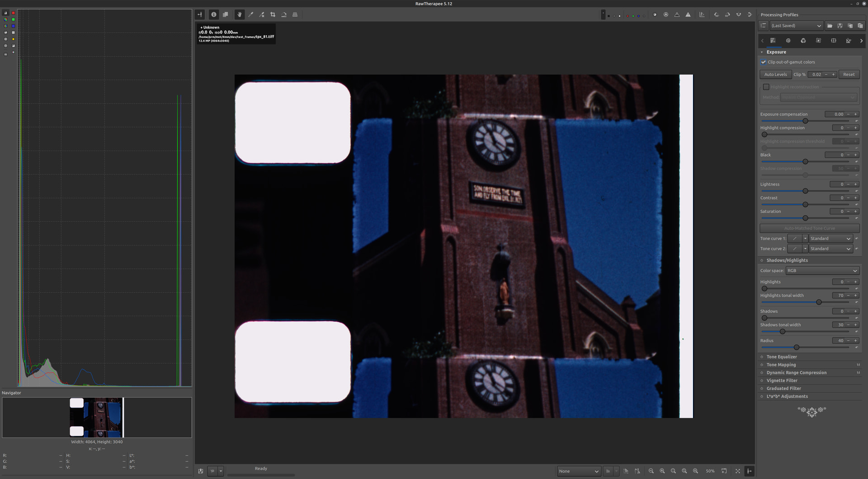
Task: Activate the hand navigation tool
Action: click(239, 14)
